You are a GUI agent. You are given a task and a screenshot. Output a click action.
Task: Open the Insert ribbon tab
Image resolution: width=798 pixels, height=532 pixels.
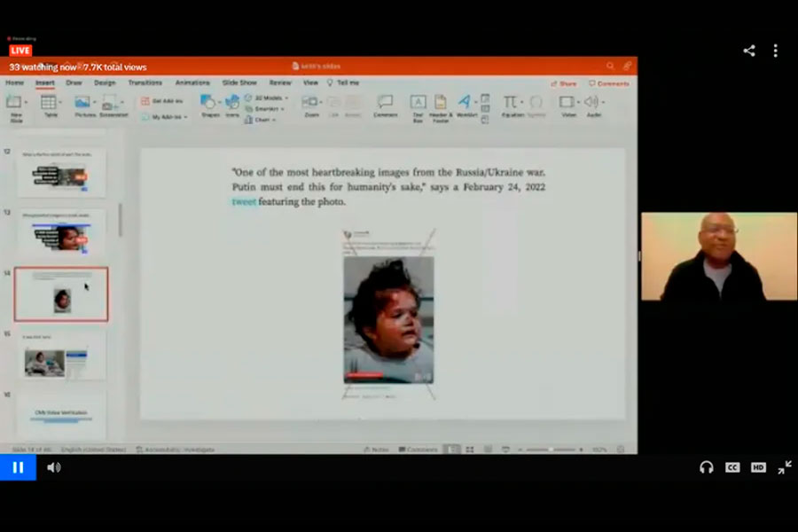pos(45,82)
